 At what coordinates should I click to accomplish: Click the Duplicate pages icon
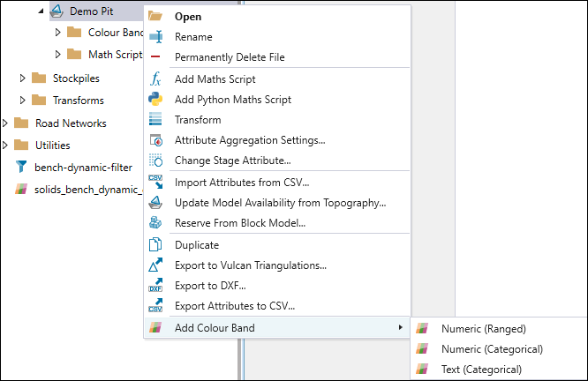155,244
